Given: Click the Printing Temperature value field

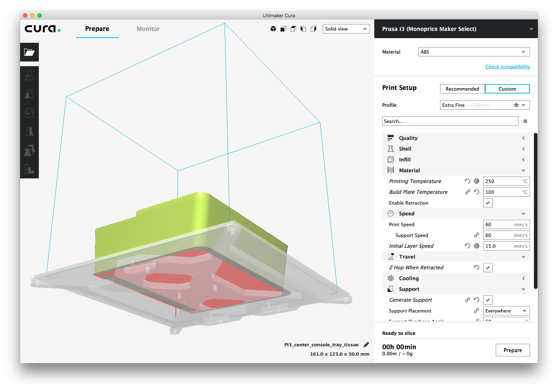Looking at the screenshot, I should [x=506, y=181].
